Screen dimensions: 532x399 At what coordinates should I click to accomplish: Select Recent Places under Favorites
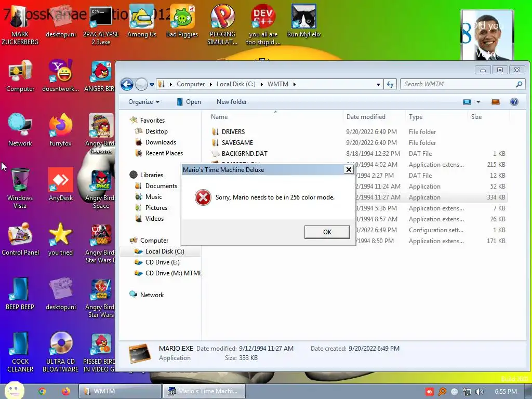point(164,153)
